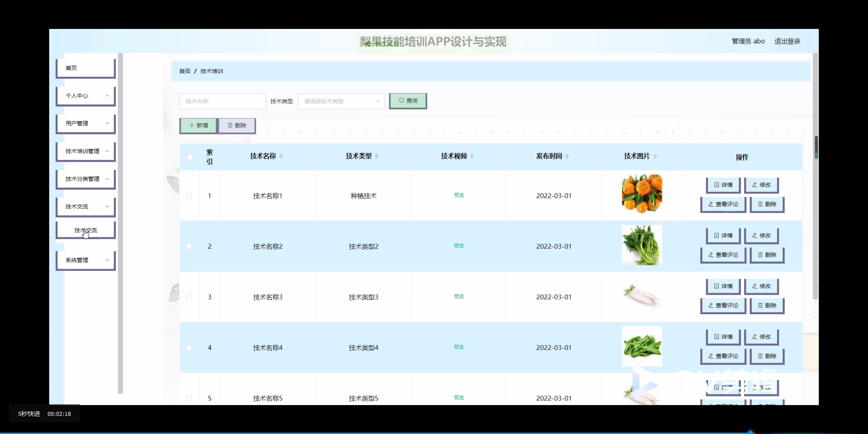
Task: Click the sort icon beside 技术名称 header
Action: tap(281, 156)
